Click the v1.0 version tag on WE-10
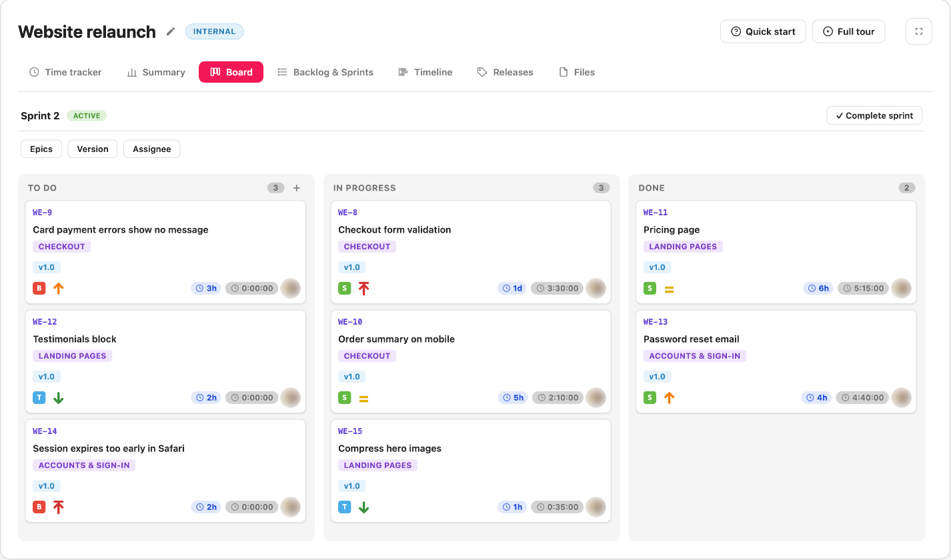 point(352,377)
